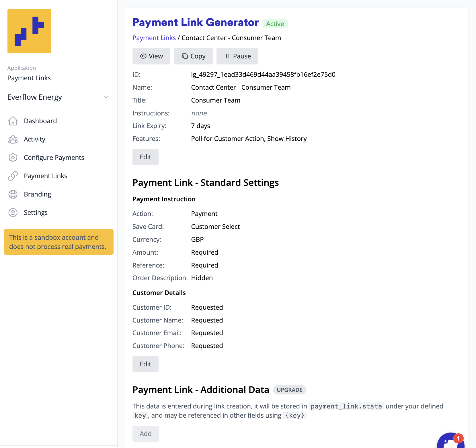Pause the payment link generator
Image resolution: width=476 pixels, height=448 pixels.
[x=237, y=56]
